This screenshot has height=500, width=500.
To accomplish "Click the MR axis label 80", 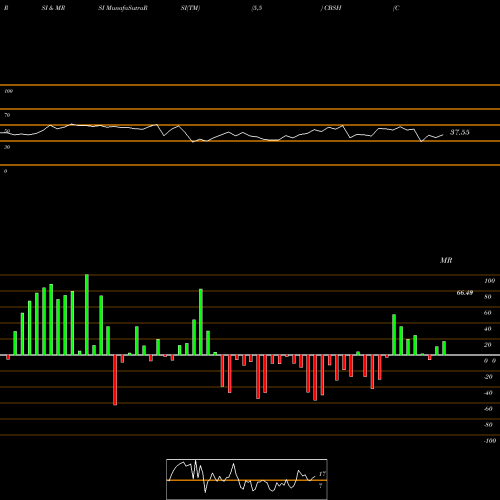I will (488, 297).
